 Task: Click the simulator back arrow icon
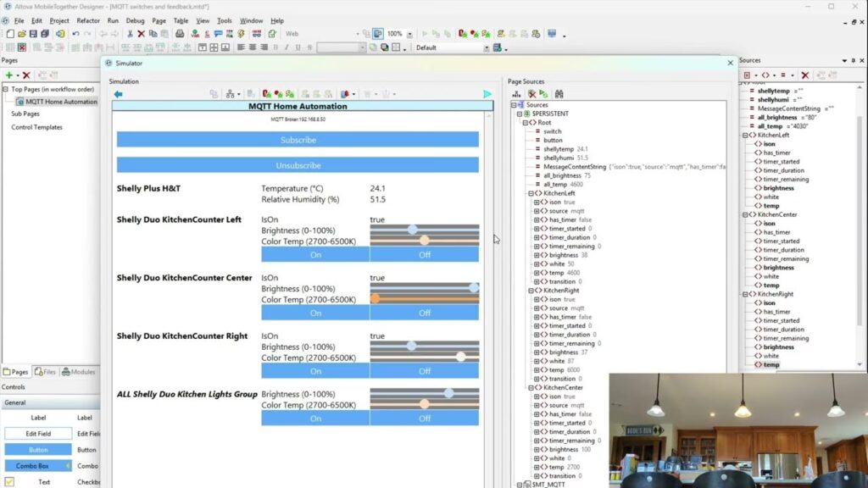(119, 94)
